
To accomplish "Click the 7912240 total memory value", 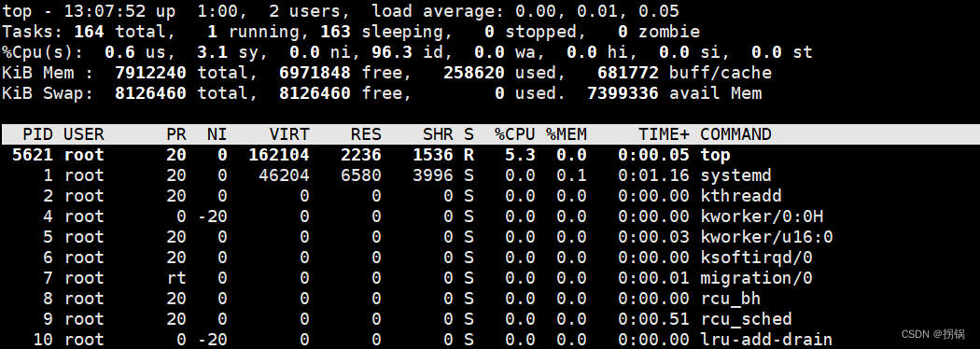I will point(150,73).
